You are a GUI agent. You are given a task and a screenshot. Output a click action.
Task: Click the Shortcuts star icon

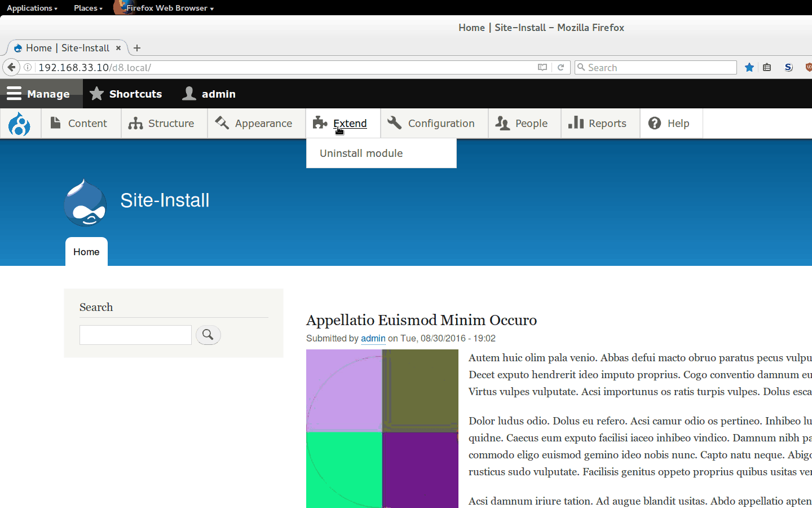pyautogui.click(x=97, y=94)
